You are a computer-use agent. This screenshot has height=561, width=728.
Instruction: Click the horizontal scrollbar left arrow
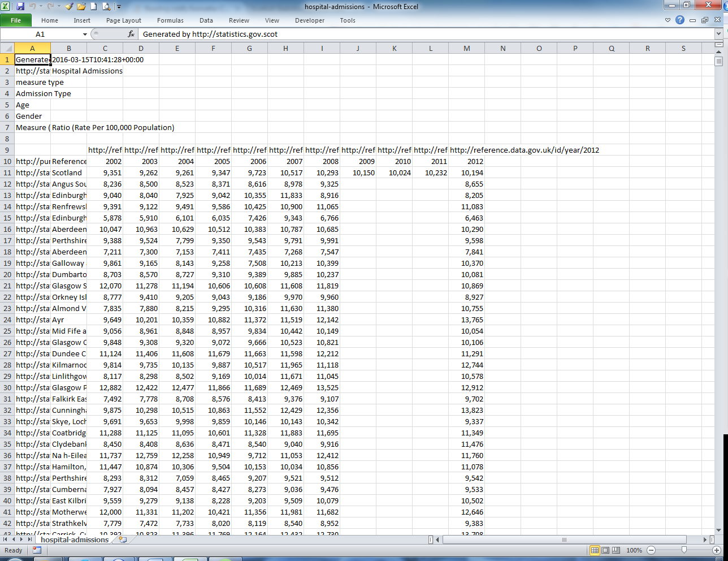(x=438, y=540)
